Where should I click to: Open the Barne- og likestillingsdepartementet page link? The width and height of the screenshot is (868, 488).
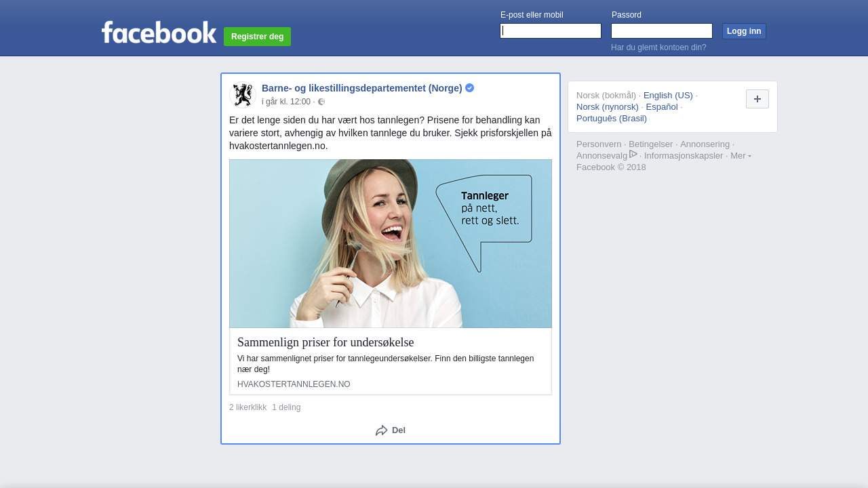361,88
